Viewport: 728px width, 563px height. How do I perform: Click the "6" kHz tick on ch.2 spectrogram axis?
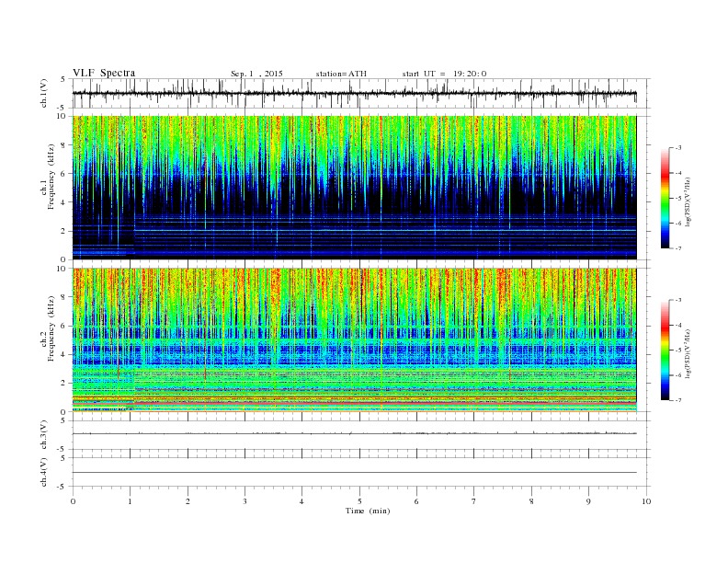pos(63,326)
